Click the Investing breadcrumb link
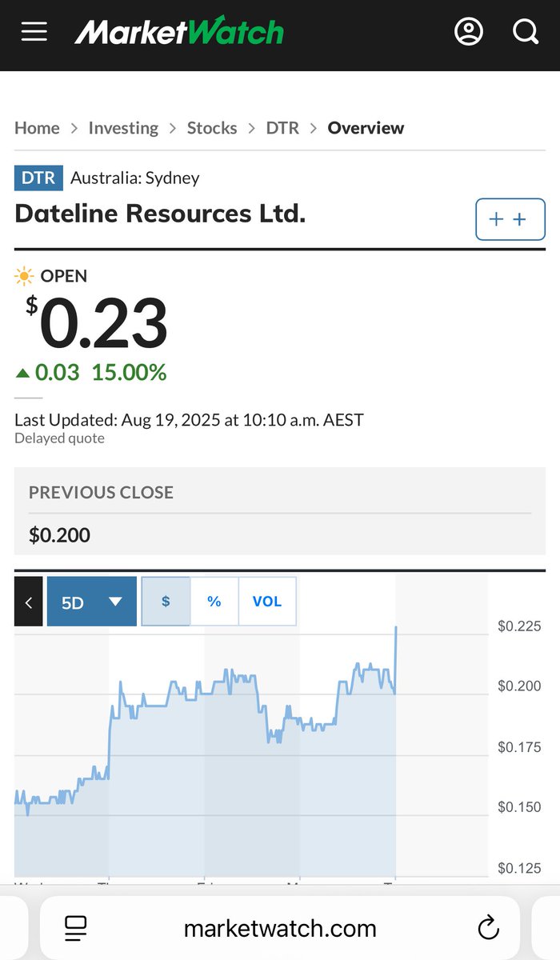This screenshot has width=560, height=960. pyautogui.click(x=123, y=128)
